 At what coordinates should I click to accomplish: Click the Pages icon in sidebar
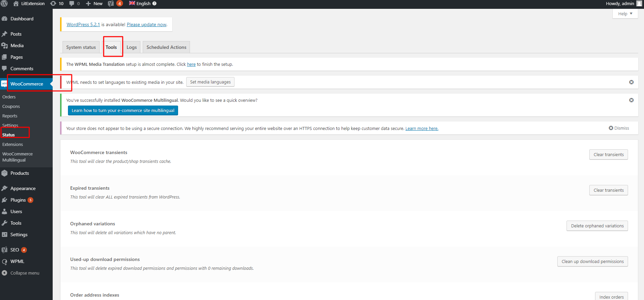(x=4, y=57)
